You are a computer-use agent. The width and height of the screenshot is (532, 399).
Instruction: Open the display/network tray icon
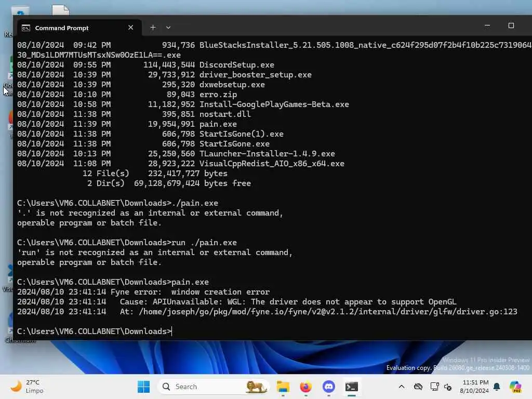pos(434,387)
